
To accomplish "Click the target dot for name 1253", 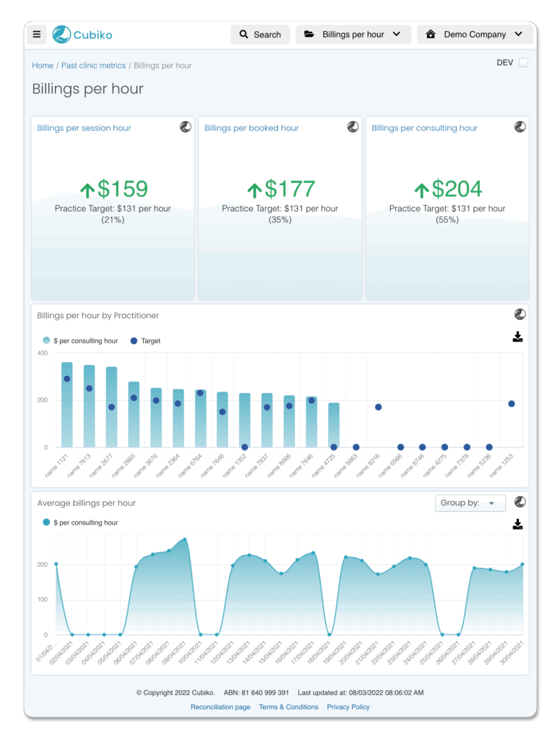I will tap(512, 404).
